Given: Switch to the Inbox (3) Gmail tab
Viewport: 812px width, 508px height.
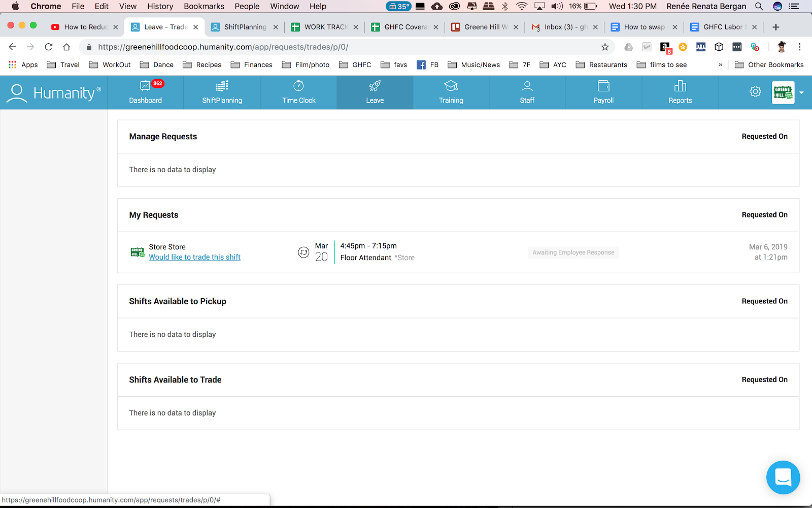Looking at the screenshot, I should point(565,27).
